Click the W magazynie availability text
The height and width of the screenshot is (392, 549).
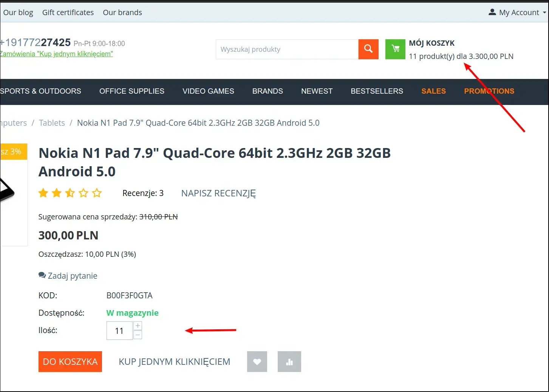click(x=133, y=313)
